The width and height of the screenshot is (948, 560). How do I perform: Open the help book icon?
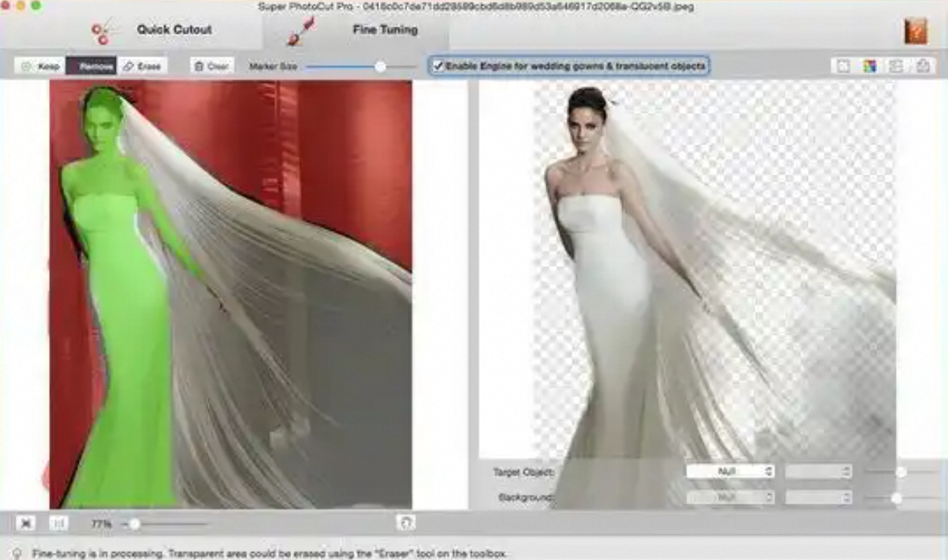pos(915,31)
